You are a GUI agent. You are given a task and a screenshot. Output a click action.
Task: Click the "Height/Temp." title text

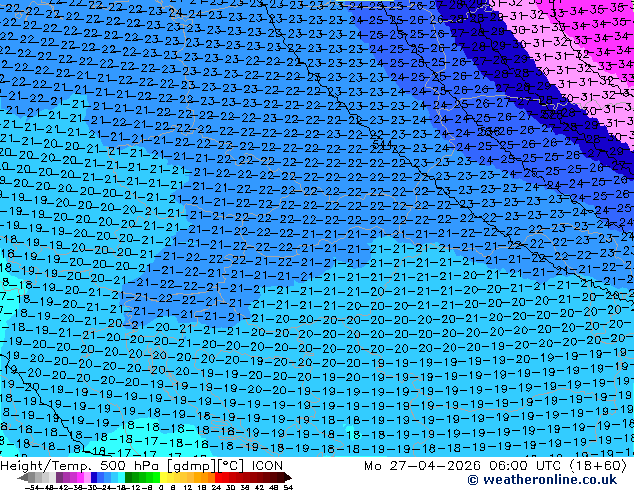click(x=45, y=465)
